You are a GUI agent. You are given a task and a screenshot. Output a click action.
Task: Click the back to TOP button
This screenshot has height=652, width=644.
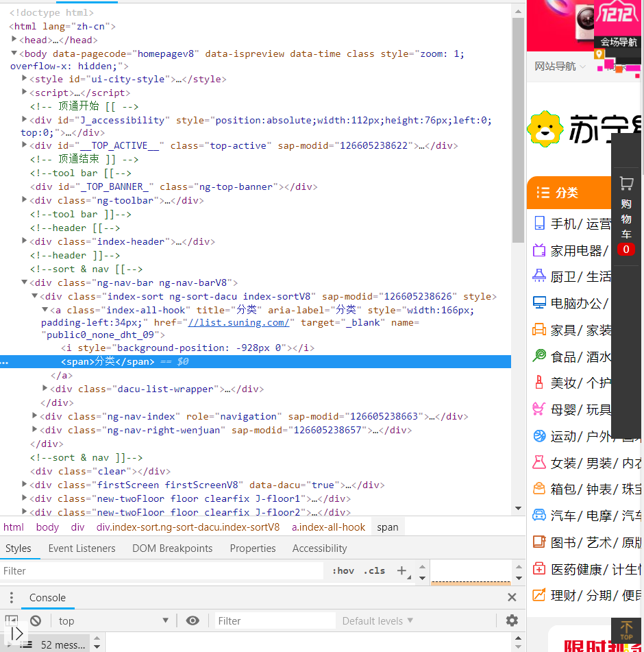626,630
